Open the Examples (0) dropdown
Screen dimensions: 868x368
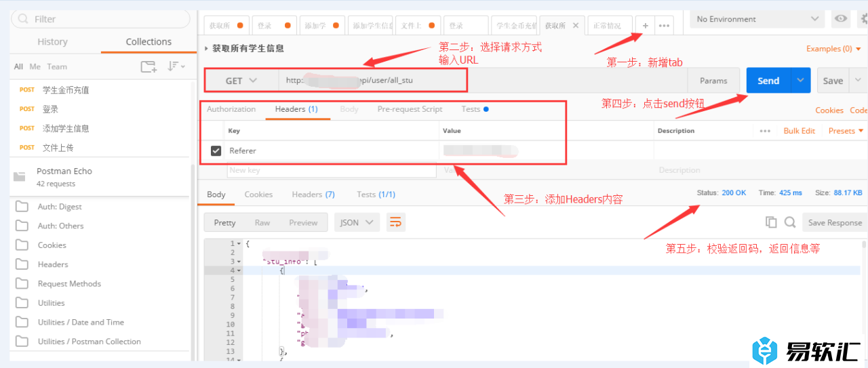tap(833, 49)
